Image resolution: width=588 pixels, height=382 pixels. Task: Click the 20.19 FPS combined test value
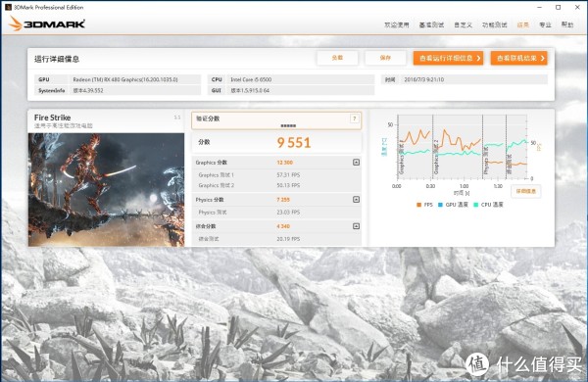(288, 239)
